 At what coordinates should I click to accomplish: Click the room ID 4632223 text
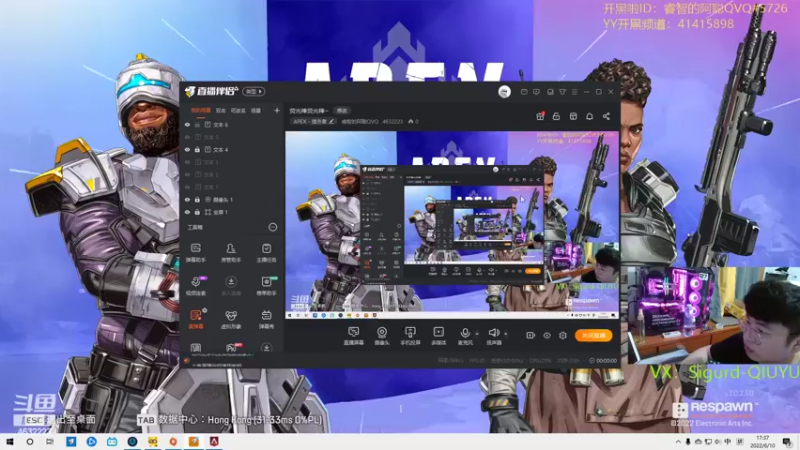coord(392,121)
